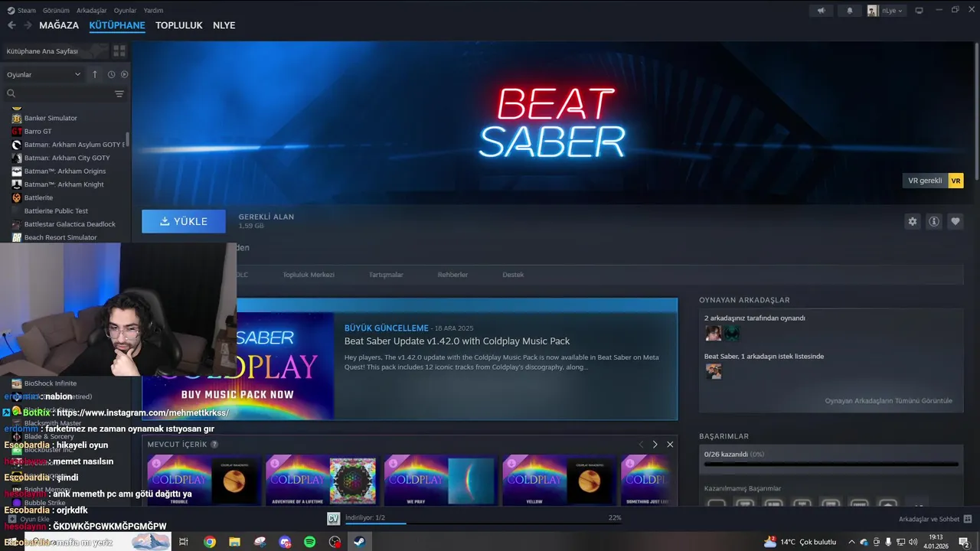This screenshot has width=980, height=551.
Task: Switch to the MAĞAZA tab
Action: [x=59, y=25]
